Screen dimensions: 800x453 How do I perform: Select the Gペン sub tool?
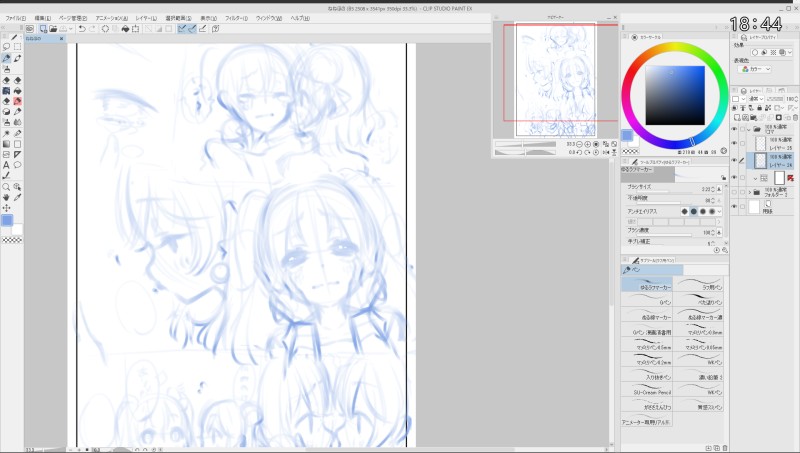646,299
